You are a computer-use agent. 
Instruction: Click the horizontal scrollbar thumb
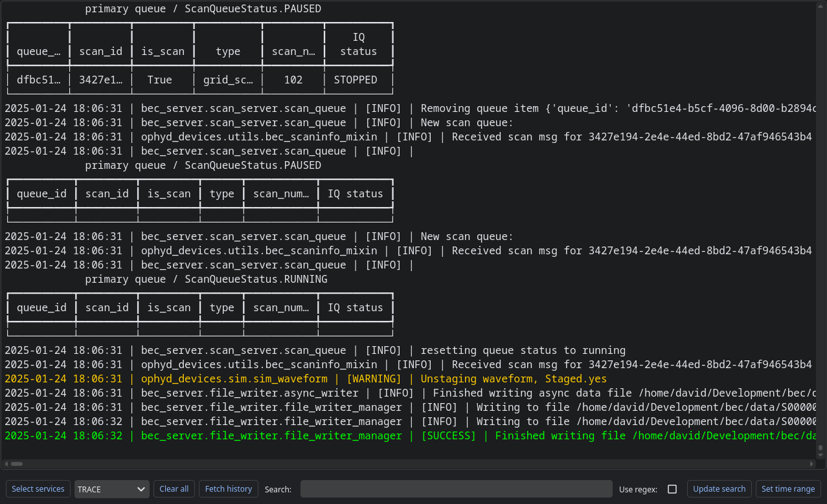coord(17,464)
